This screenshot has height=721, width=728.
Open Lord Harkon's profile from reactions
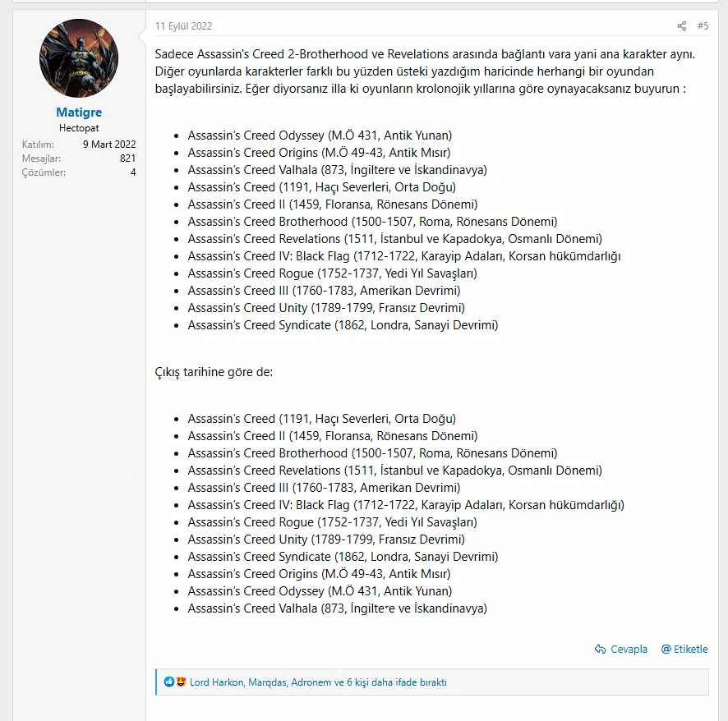[x=217, y=682]
